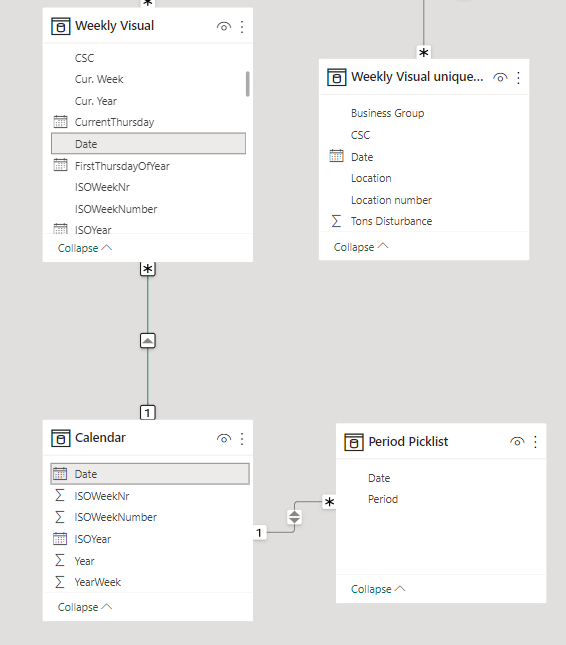The image size is (566, 645).
Task: Open more options for Period Picklist table
Action: [x=535, y=442]
